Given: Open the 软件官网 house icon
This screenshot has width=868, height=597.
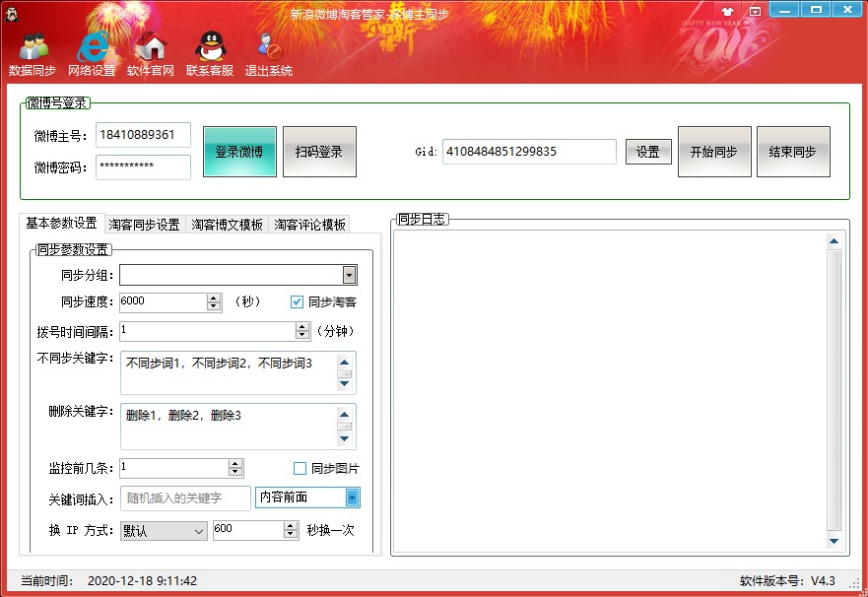Looking at the screenshot, I should [151, 54].
